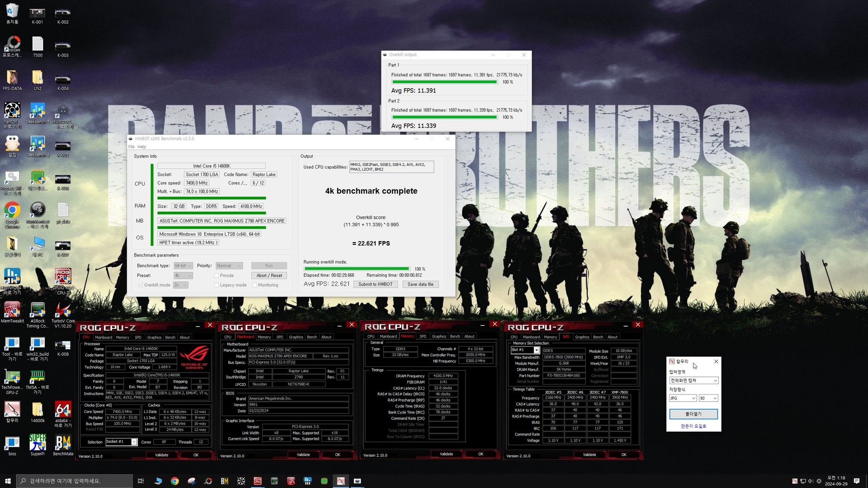The height and width of the screenshot is (488, 868).
Task: Open the FPS-DATA desktop icon
Action: pyautogui.click(x=12, y=80)
